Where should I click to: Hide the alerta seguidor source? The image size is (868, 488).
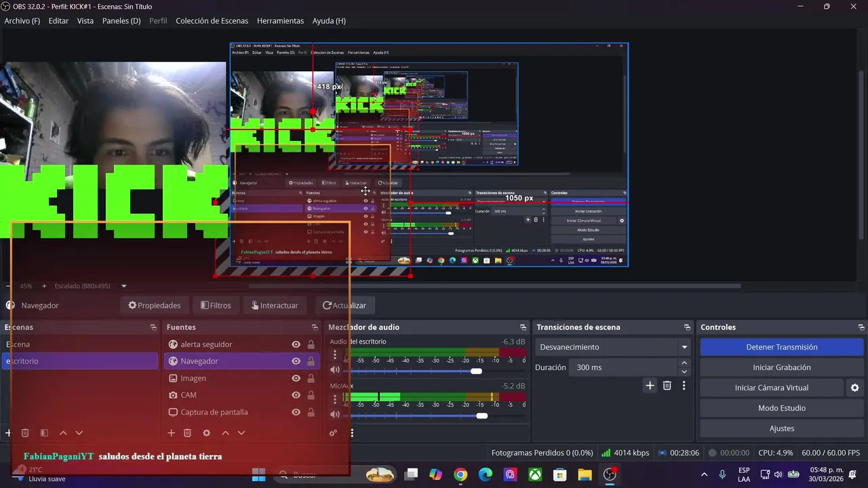[x=296, y=344]
